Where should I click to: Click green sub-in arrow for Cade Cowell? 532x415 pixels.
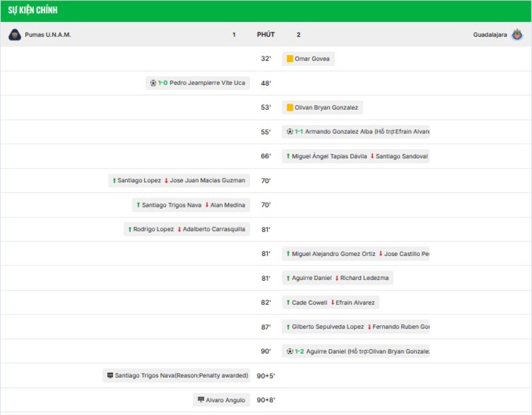(x=288, y=303)
